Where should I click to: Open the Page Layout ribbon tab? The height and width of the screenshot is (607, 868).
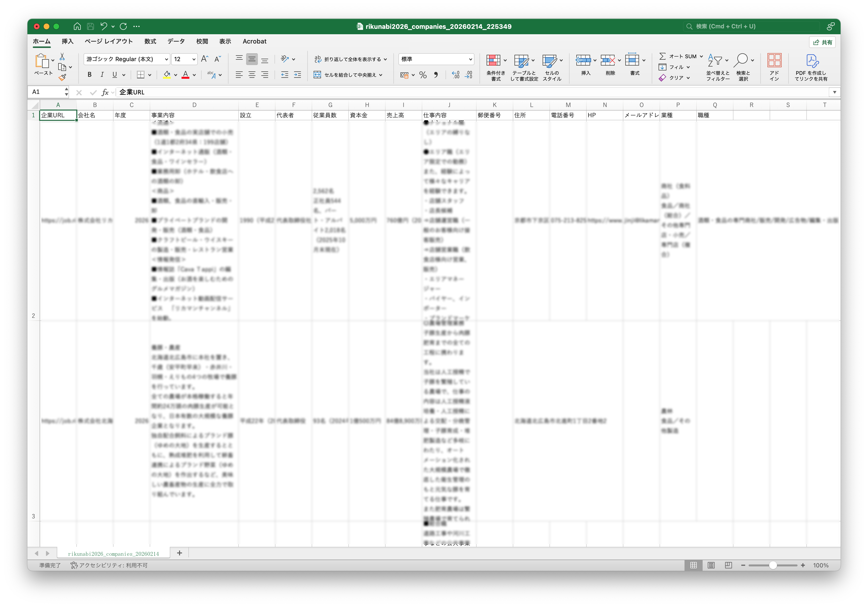(109, 41)
